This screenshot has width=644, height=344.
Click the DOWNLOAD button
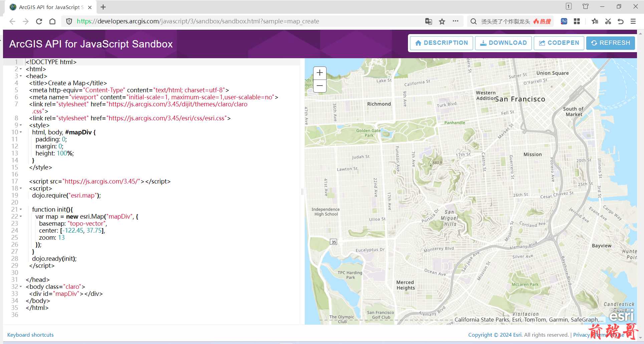(503, 43)
